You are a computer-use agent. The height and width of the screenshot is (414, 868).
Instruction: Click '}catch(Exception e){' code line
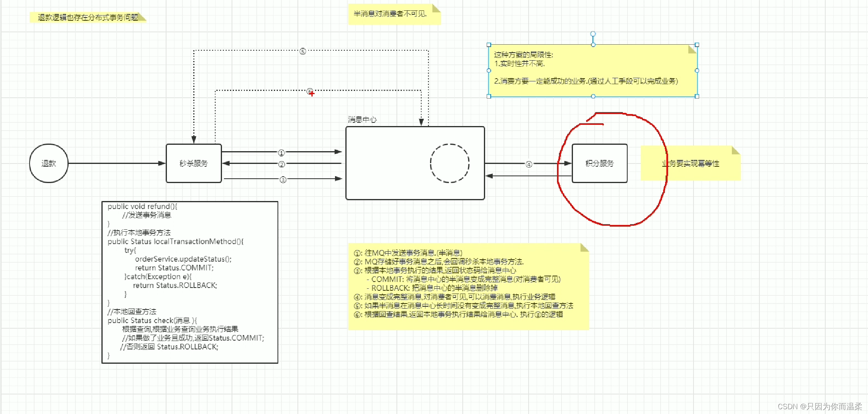pos(158,277)
